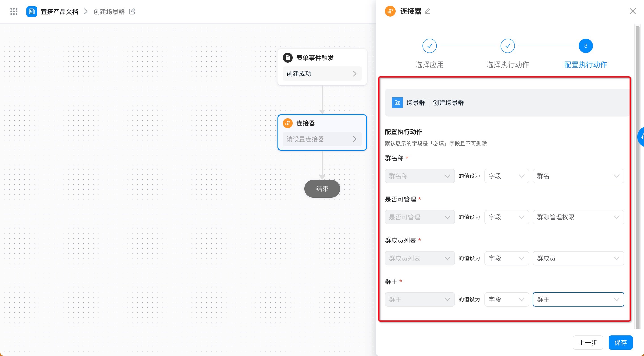
Task: Click the edit icon beside 创建场景群 title
Action: click(132, 11)
